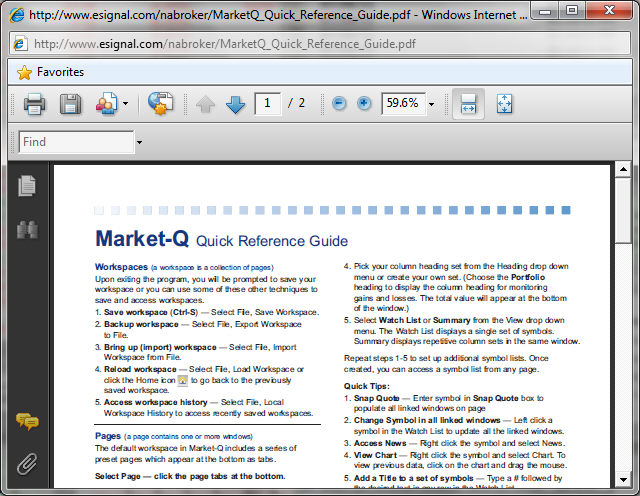Click the Workspaces section heading
640x496 pixels.
tap(121, 267)
